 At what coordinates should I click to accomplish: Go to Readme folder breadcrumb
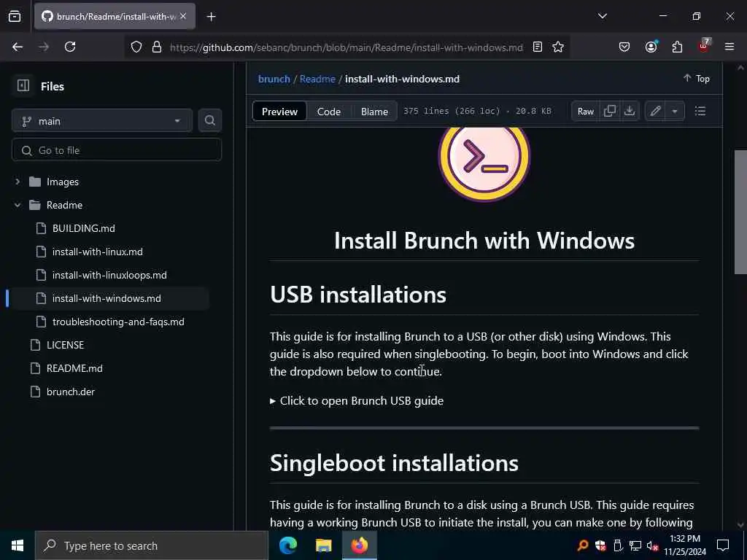317,79
